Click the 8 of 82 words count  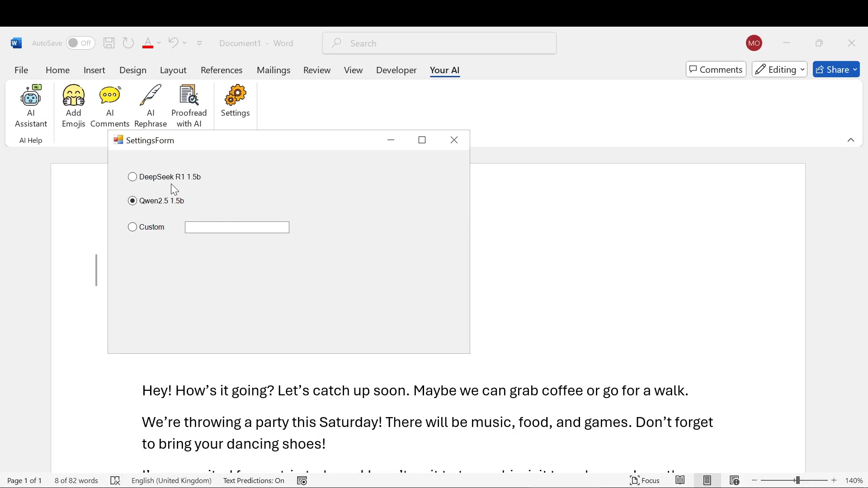(76, 481)
